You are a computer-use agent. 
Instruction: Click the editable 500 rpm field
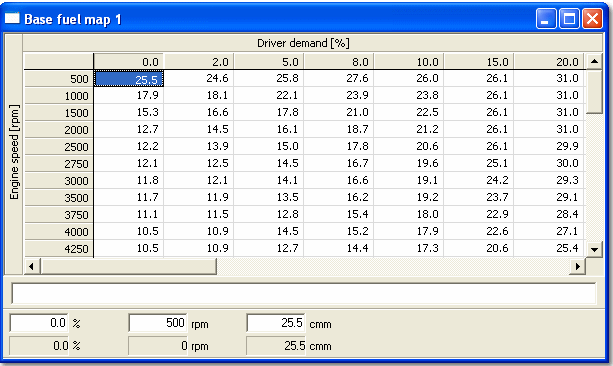tap(158, 323)
